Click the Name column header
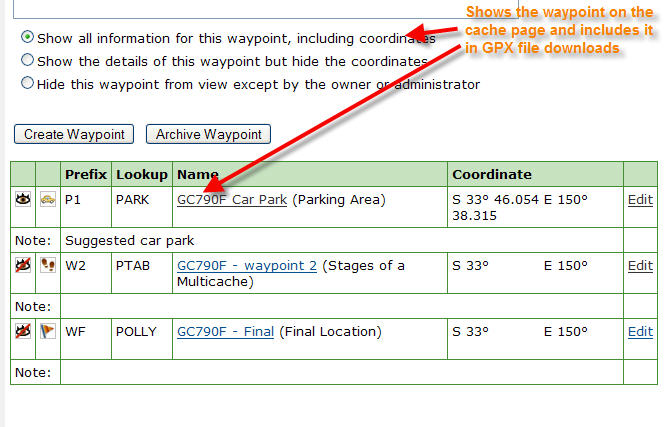The height and width of the screenshot is (427, 665). pos(198,174)
